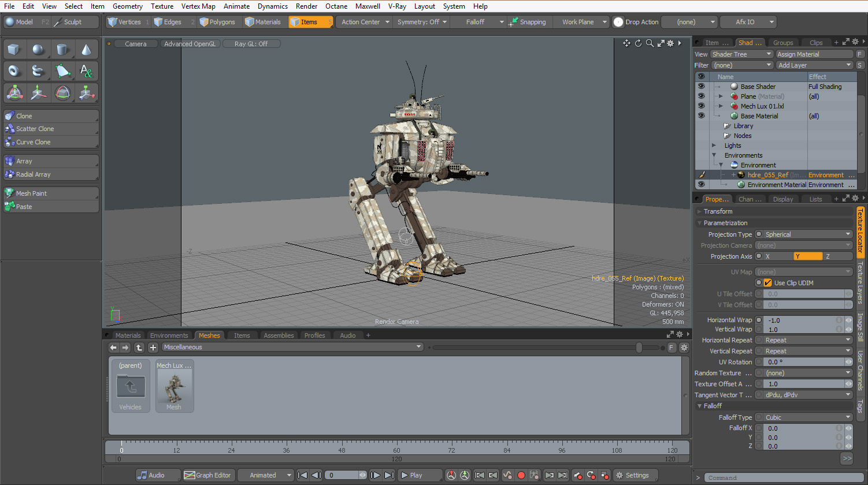Click the viewport zoom magnifier icon
This screenshot has height=485, width=868.
tap(650, 43)
